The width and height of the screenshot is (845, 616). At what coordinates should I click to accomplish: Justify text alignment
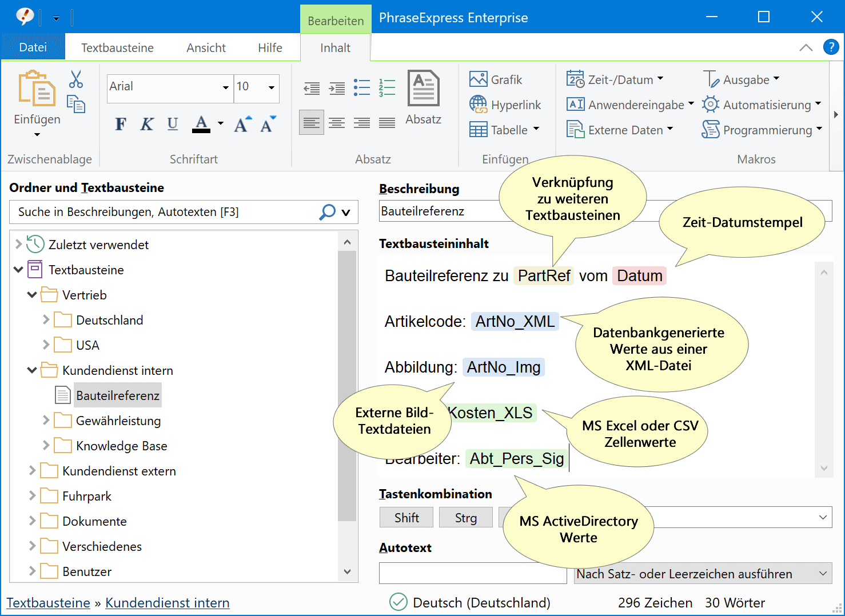(x=387, y=122)
